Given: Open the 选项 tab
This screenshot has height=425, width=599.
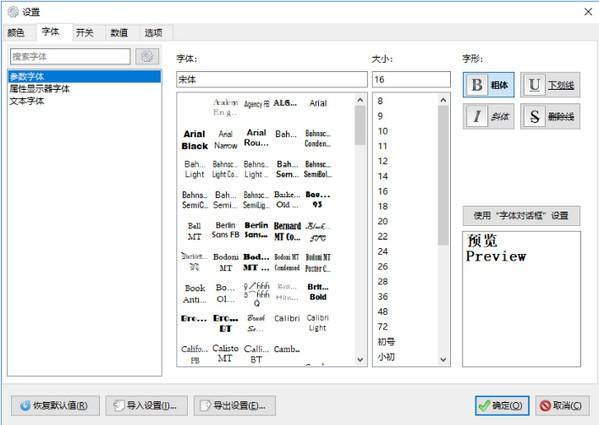Looking at the screenshot, I should pyautogui.click(x=154, y=33).
